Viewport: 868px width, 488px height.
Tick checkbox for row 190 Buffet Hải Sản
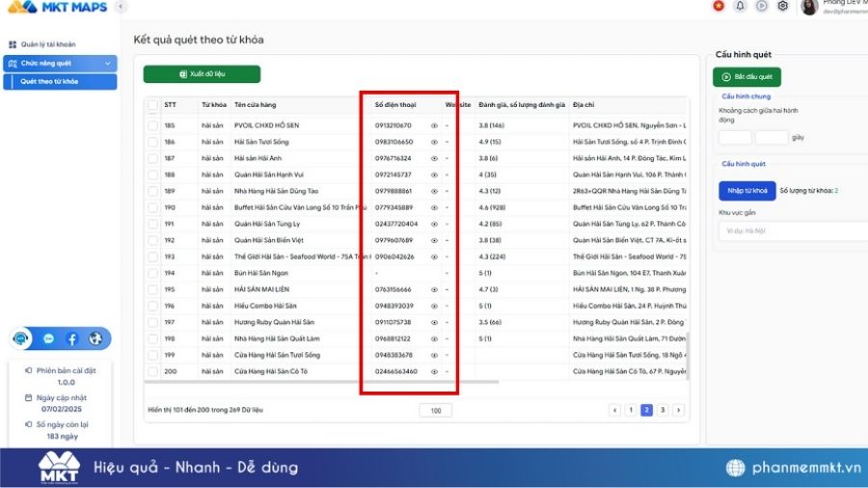click(152, 207)
